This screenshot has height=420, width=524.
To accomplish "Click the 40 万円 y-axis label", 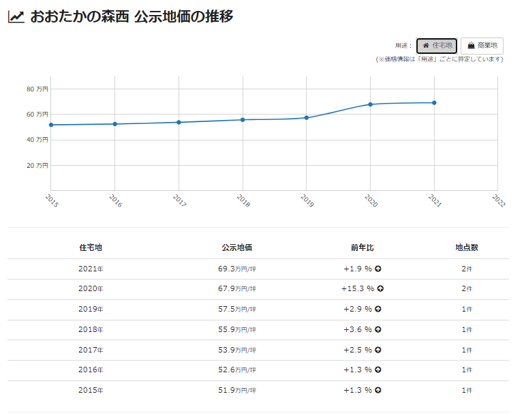I will coord(37,140).
